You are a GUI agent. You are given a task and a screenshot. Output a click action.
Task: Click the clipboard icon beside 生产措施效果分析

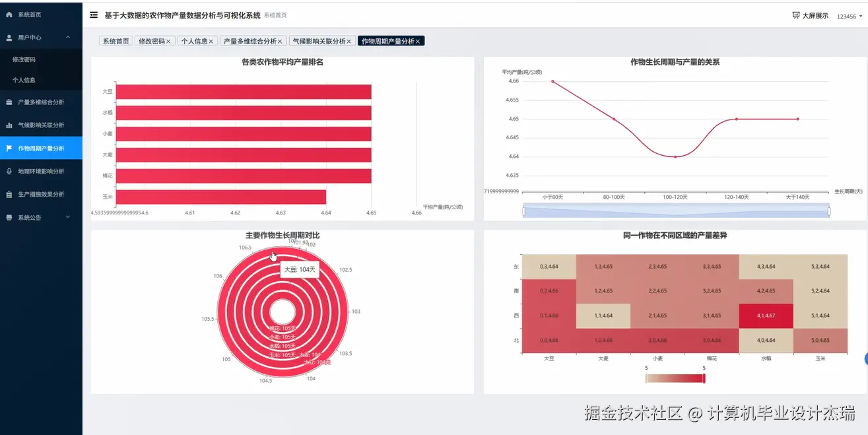click(x=9, y=195)
